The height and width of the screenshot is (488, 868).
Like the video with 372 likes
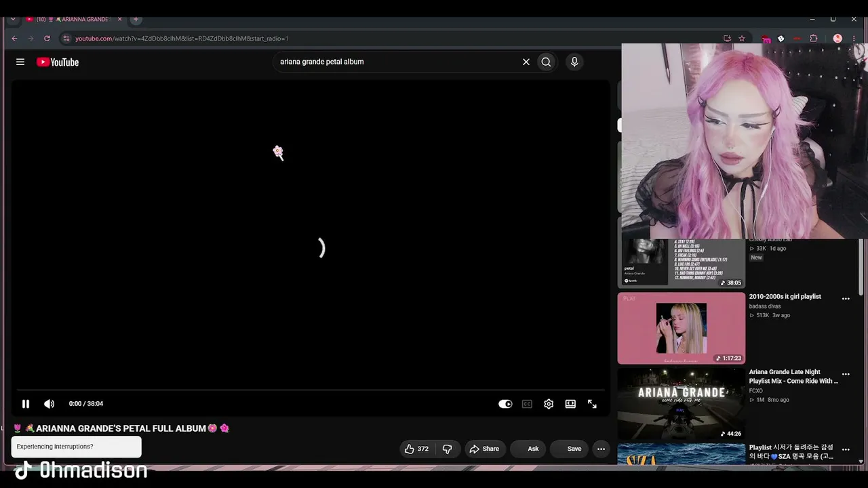click(416, 449)
